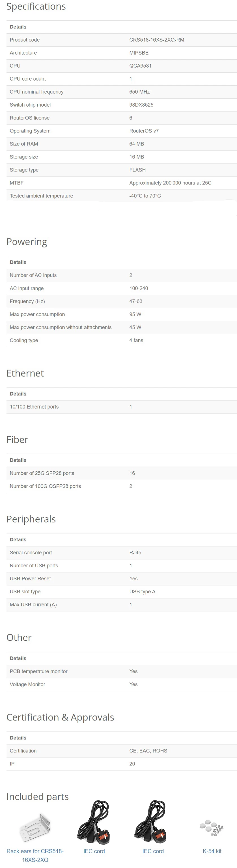Follow the first 'IEC cord' text link
The height and width of the screenshot is (868, 237).
point(94,851)
